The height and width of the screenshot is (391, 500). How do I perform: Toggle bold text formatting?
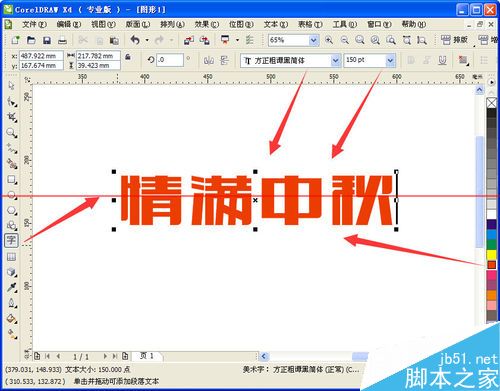pos(411,60)
